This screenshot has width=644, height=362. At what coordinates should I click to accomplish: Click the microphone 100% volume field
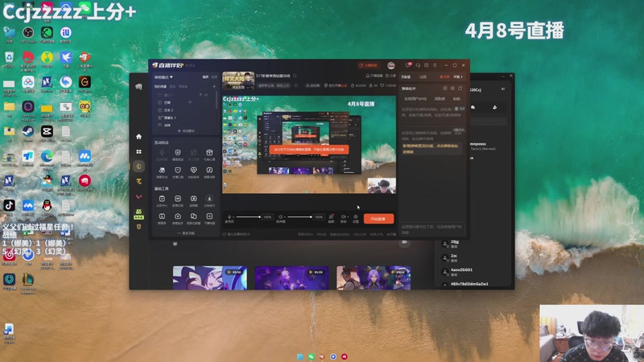(267, 216)
